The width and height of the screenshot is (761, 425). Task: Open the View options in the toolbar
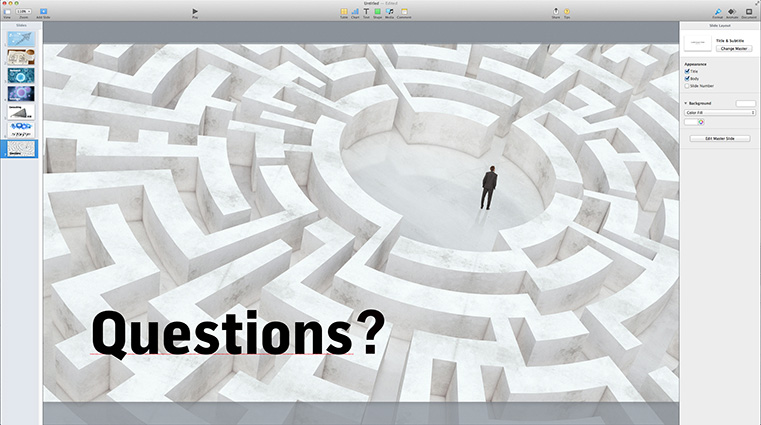(x=7, y=12)
